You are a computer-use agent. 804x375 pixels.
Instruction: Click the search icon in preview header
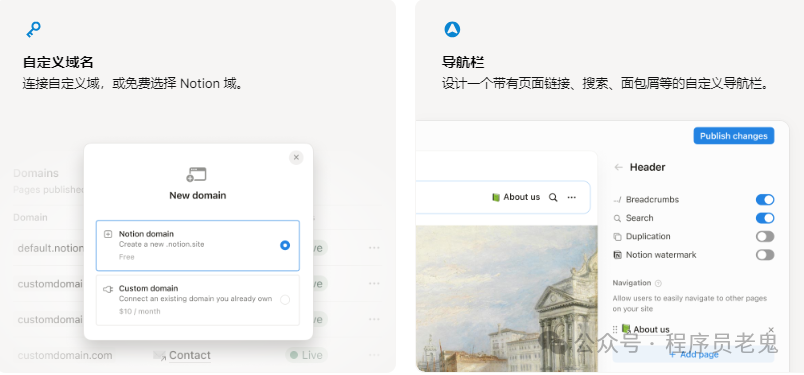[553, 197]
